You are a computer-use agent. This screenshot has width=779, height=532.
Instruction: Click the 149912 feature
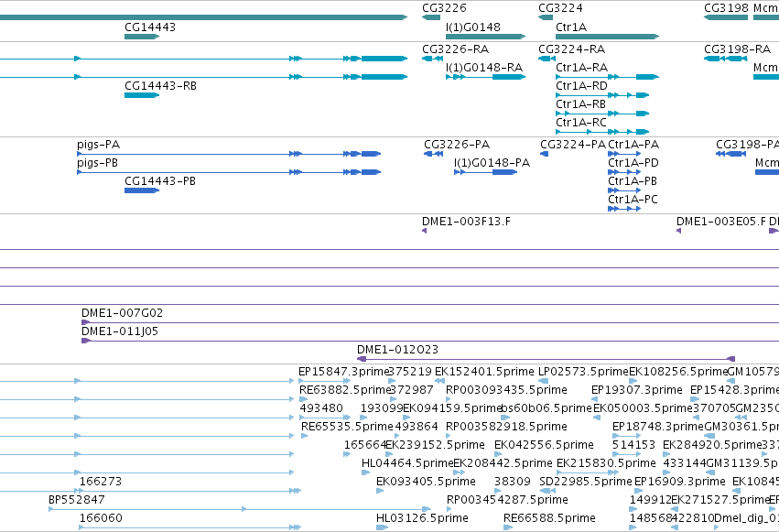(633, 509)
